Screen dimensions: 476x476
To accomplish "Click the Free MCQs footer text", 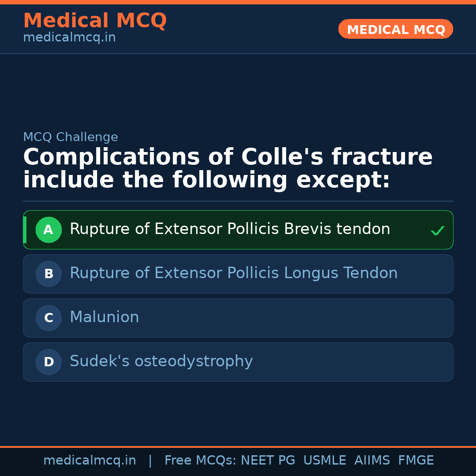I will click(x=200, y=461).
